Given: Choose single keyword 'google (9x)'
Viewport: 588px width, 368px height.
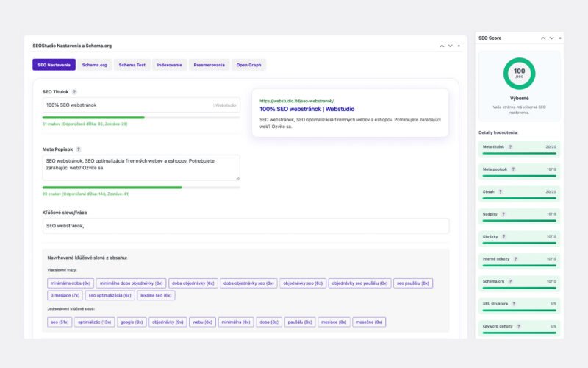Looking at the screenshot, I should click(132, 322).
